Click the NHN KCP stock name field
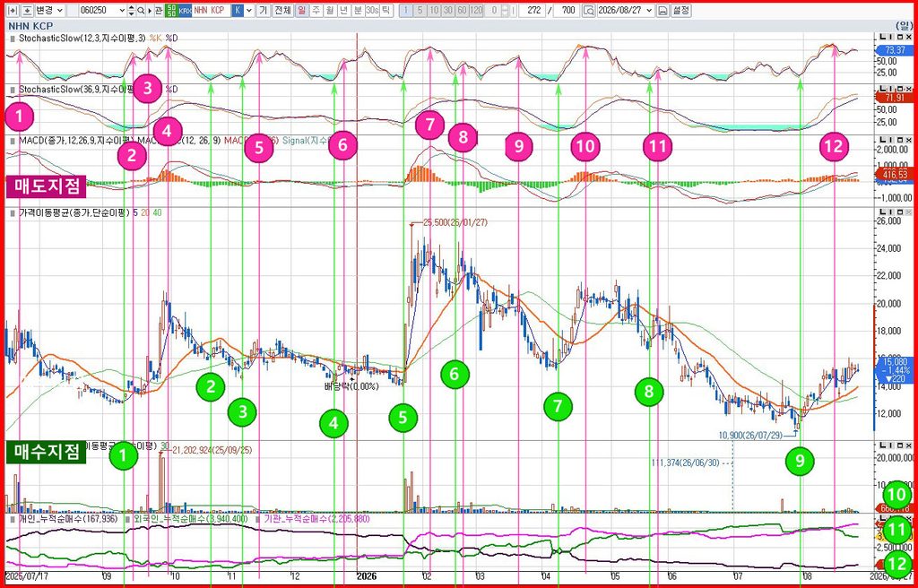This screenshot has width=918, height=588. [212, 11]
